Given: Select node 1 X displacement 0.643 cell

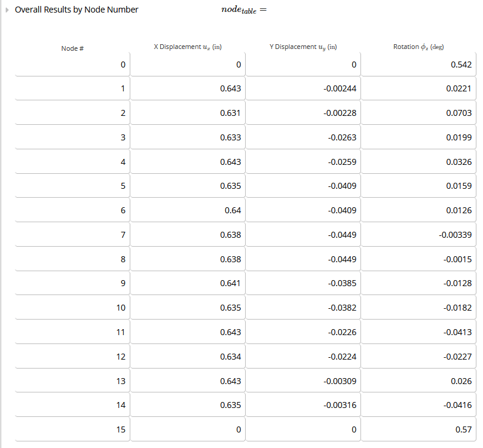Looking at the screenshot, I should (x=188, y=88).
